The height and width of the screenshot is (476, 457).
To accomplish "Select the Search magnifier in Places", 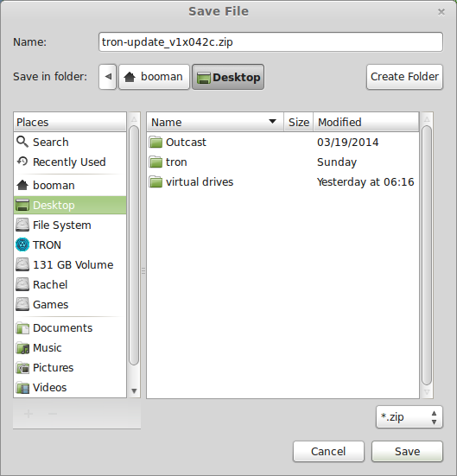I will pyautogui.click(x=22, y=142).
